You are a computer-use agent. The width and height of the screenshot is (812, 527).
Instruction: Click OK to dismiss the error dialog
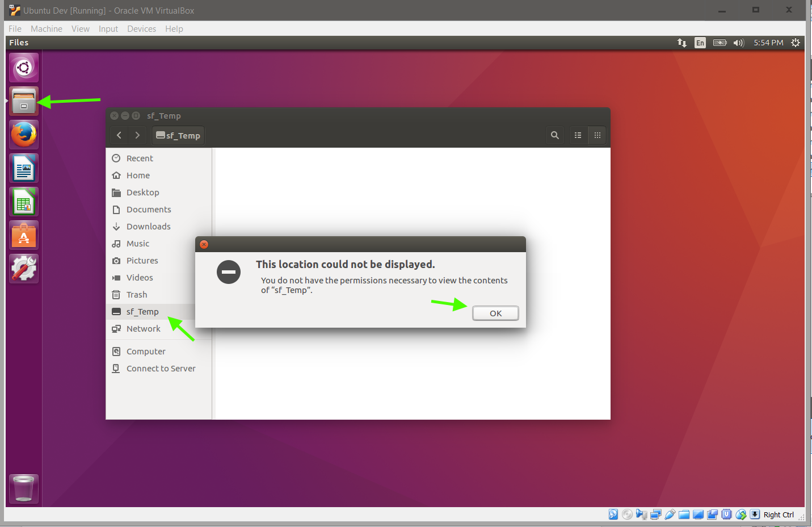495,313
